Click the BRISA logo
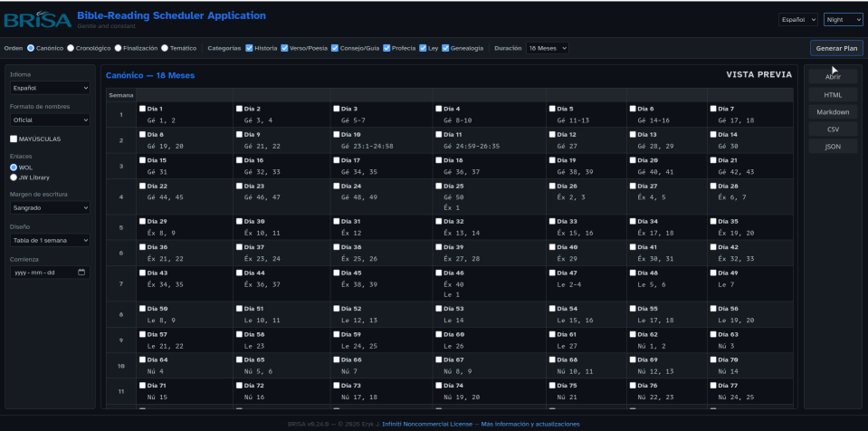 [x=38, y=19]
